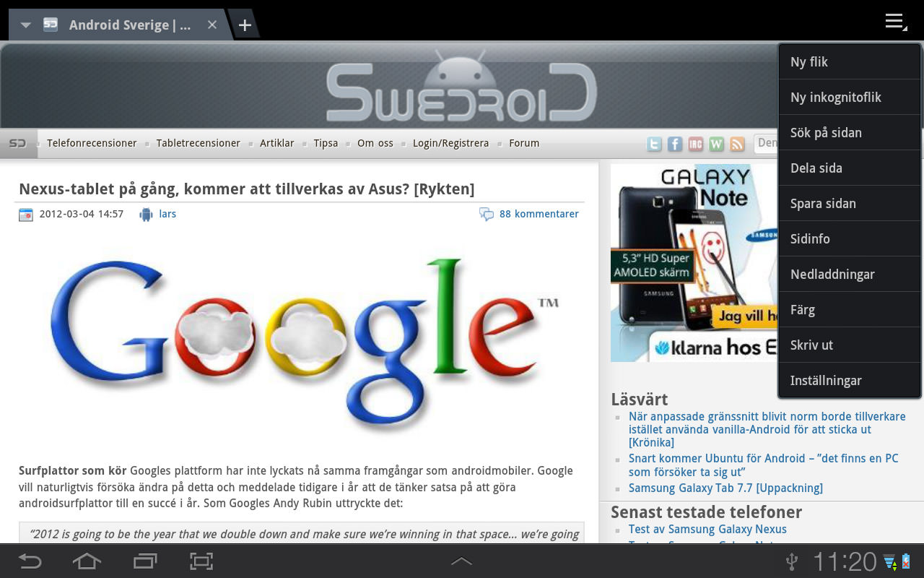This screenshot has height=578, width=924.
Task: Open the IRC chat icon
Action: [696, 144]
